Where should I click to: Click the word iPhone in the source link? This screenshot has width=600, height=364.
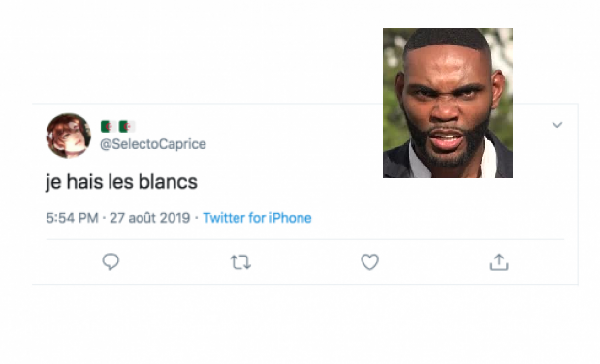[x=290, y=218]
